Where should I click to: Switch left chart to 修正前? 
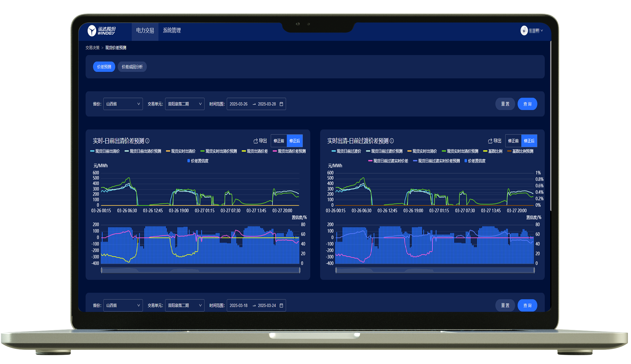tap(279, 141)
